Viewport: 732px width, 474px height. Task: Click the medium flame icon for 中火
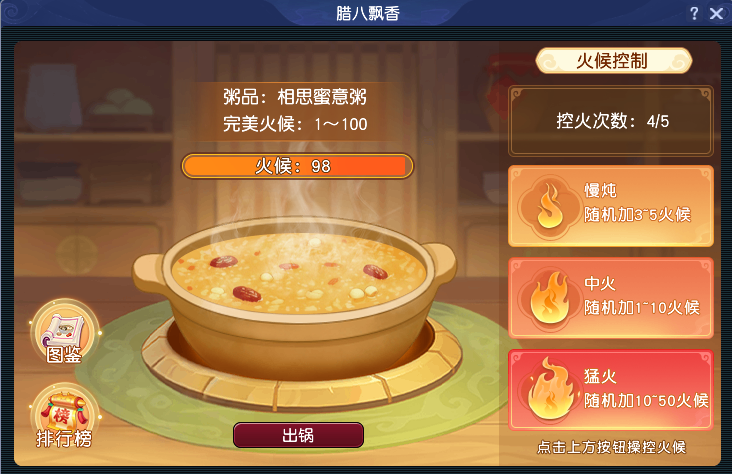pos(550,298)
